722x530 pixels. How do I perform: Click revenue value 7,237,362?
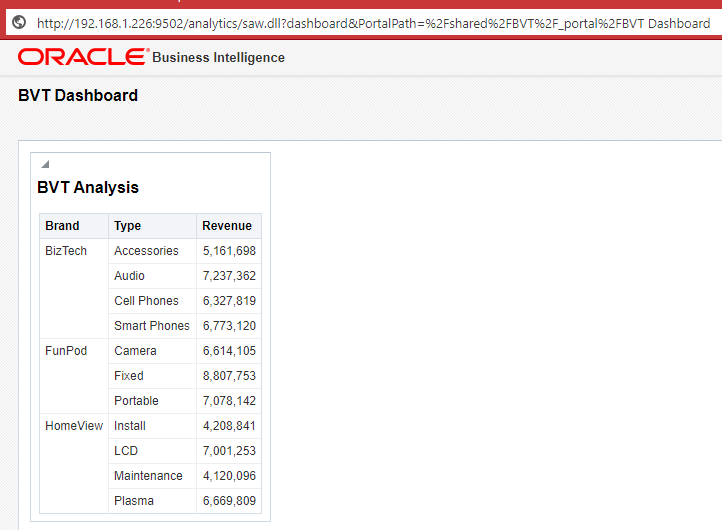pyautogui.click(x=229, y=276)
